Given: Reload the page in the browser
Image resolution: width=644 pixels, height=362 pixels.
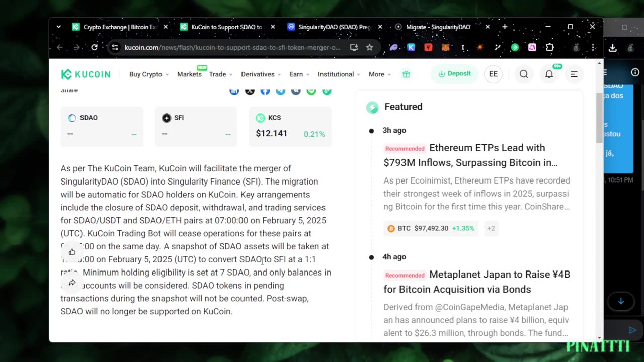Looking at the screenshot, I should [94, 47].
